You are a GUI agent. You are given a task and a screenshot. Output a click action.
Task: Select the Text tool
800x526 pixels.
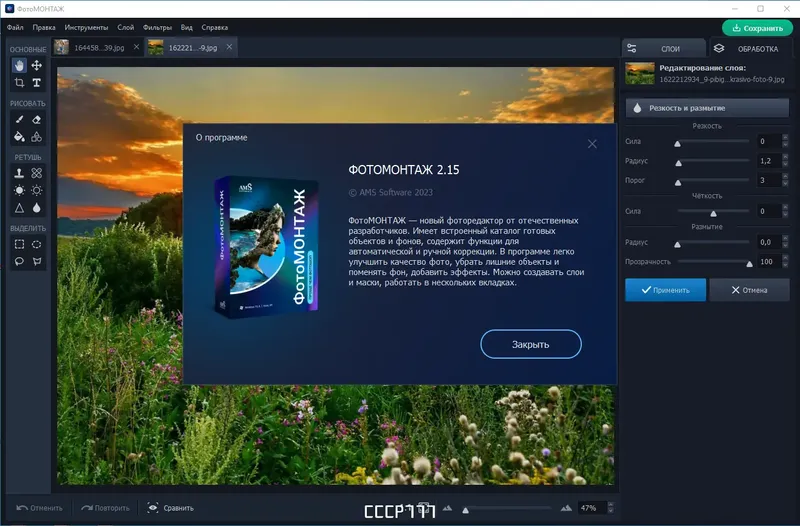coord(37,83)
